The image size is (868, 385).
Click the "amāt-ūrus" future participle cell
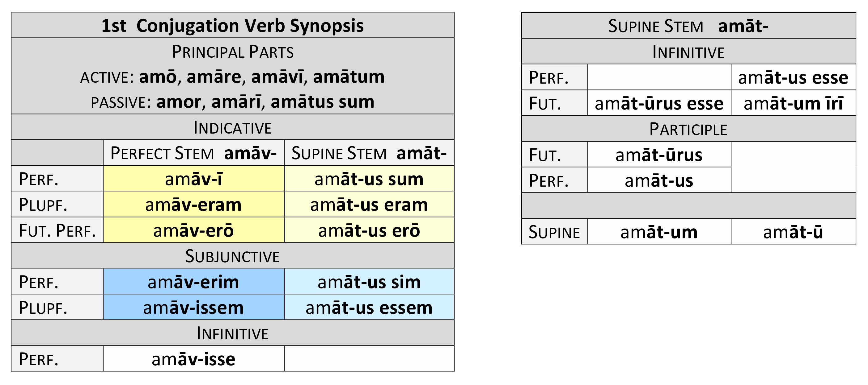coord(659,155)
